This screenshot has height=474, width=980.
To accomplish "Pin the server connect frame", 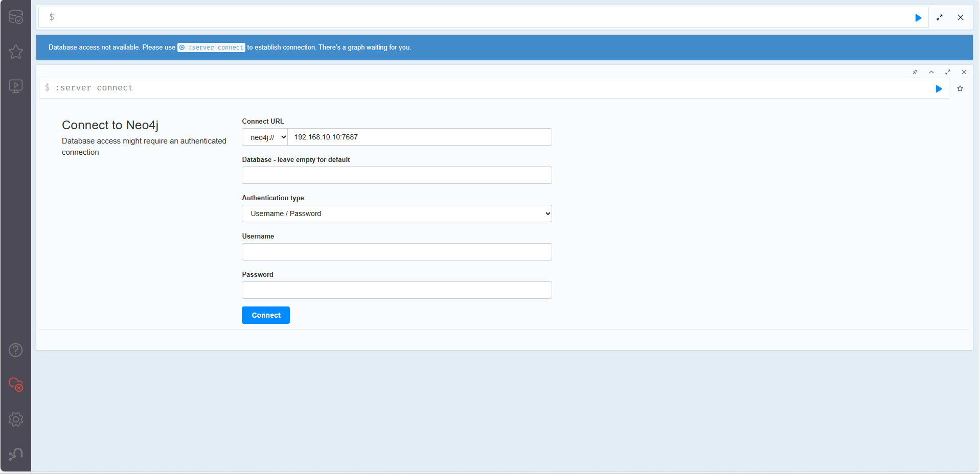I will [915, 72].
